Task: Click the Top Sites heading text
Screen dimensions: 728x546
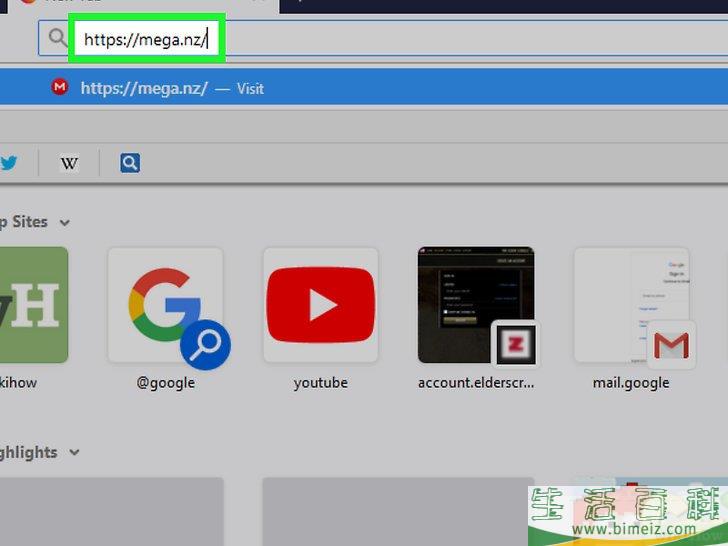Action: pos(23,222)
